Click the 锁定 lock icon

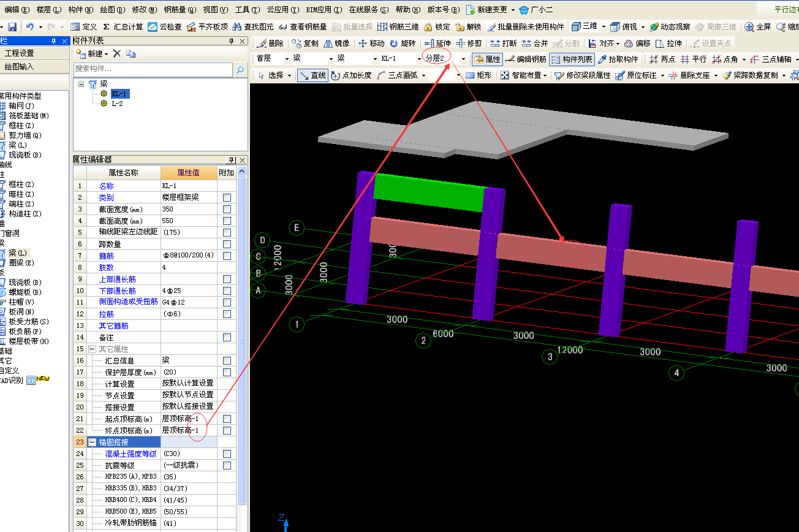coord(428,27)
